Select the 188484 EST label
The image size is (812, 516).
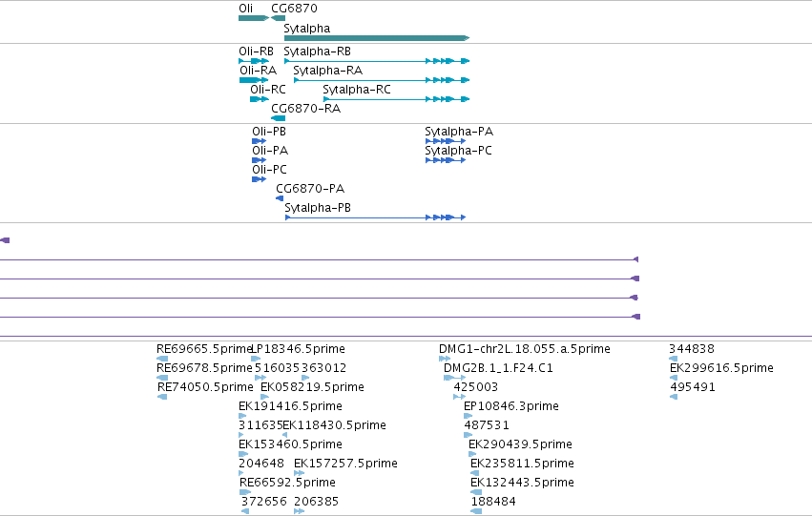pyautogui.click(x=493, y=502)
